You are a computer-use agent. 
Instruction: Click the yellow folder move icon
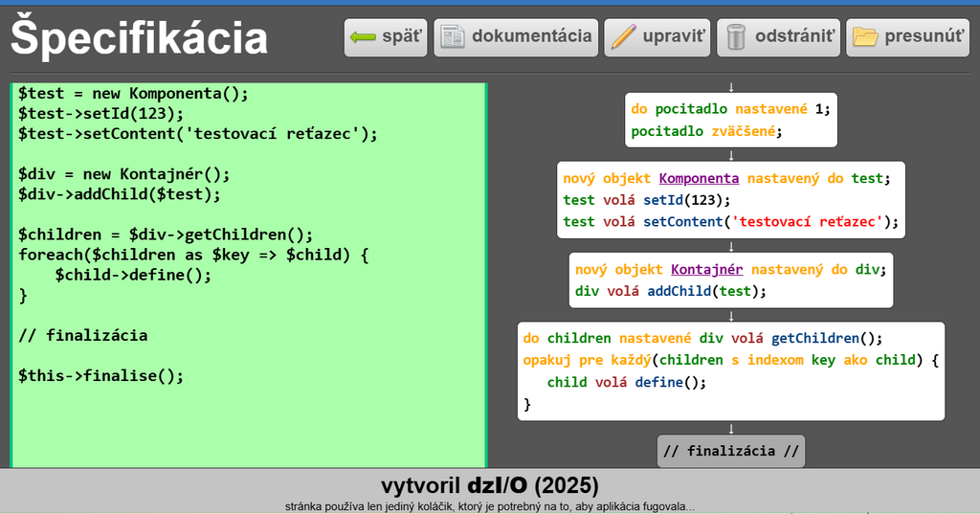pos(865,37)
